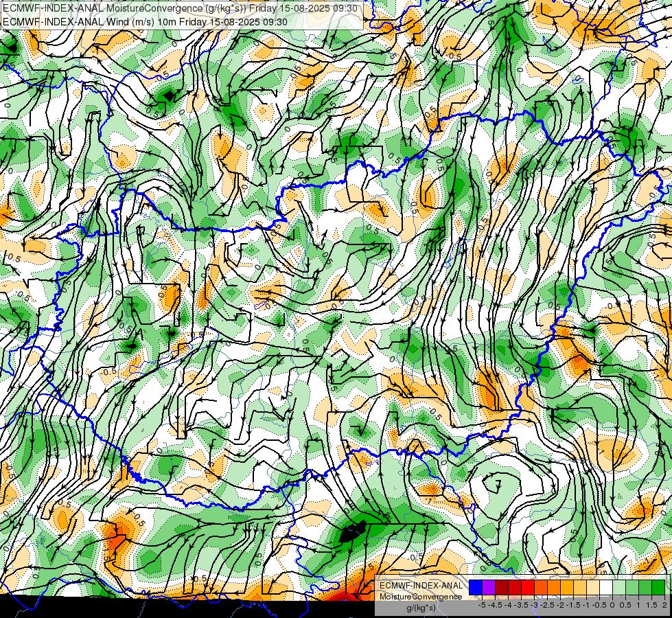Image resolution: width=672 pixels, height=618 pixels.
Task: Click the -5 legend tick label
Action: coord(482,605)
